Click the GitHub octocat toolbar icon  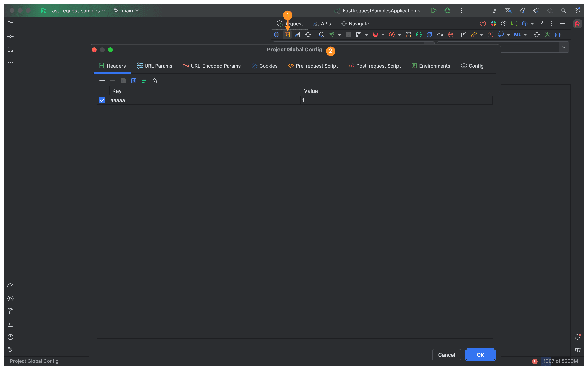point(501,35)
